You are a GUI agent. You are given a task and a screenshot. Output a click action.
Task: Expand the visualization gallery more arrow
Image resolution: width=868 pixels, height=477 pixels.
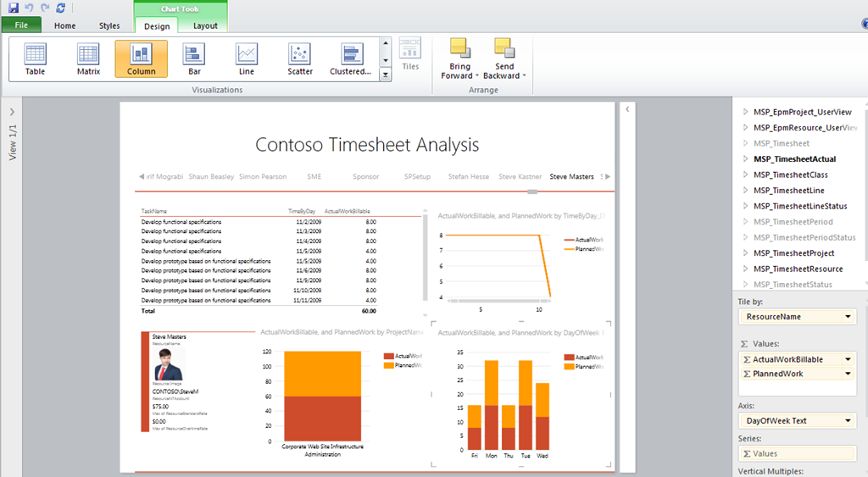pos(386,75)
